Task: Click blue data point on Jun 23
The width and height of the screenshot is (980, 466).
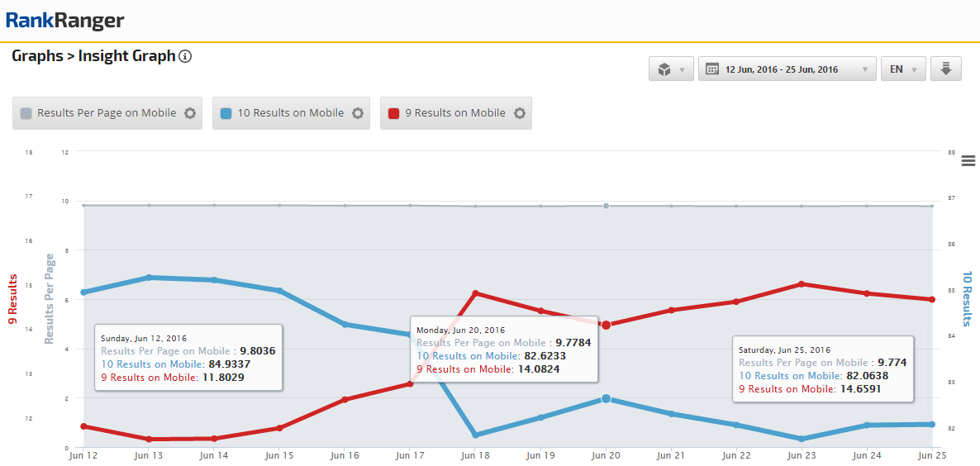Action: 802,439
